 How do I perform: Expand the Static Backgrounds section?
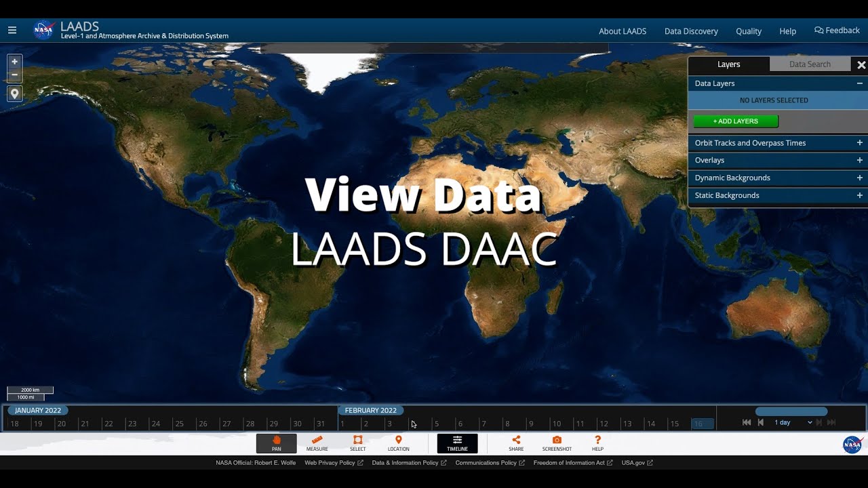[860, 195]
